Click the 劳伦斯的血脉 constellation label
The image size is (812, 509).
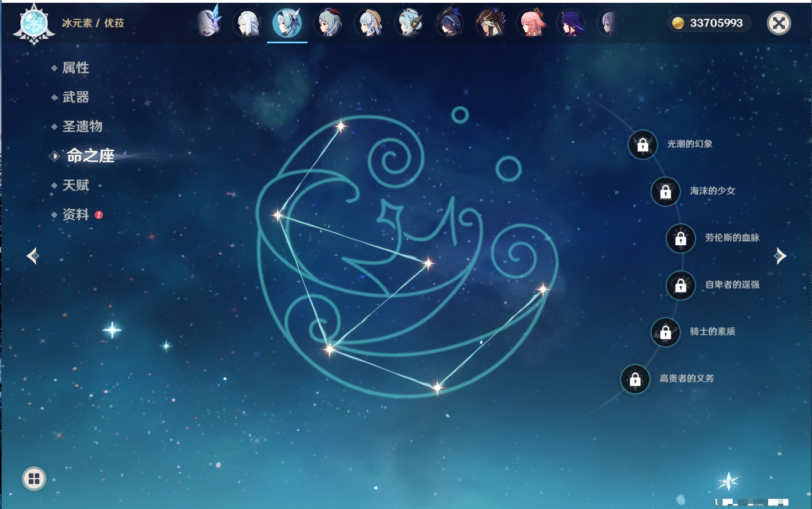pos(732,237)
